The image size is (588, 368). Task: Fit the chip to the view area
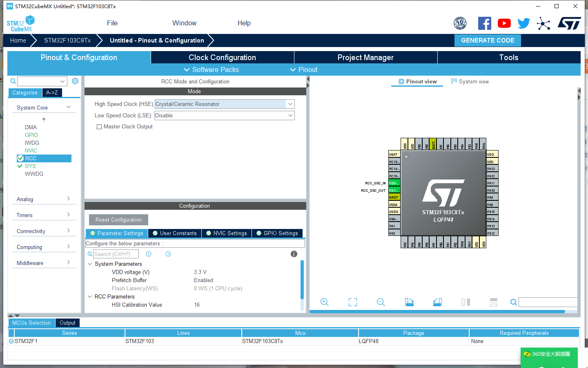click(x=353, y=302)
